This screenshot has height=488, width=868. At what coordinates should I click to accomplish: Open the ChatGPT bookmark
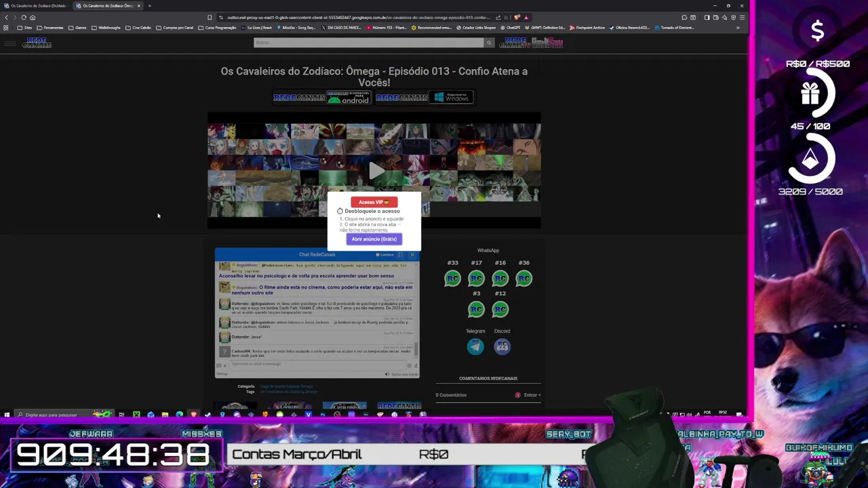[510, 28]
